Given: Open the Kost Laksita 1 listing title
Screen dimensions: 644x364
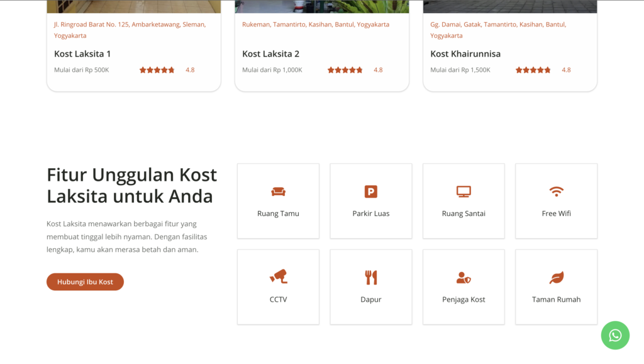Looking at the screenshot, I should 82,54.
